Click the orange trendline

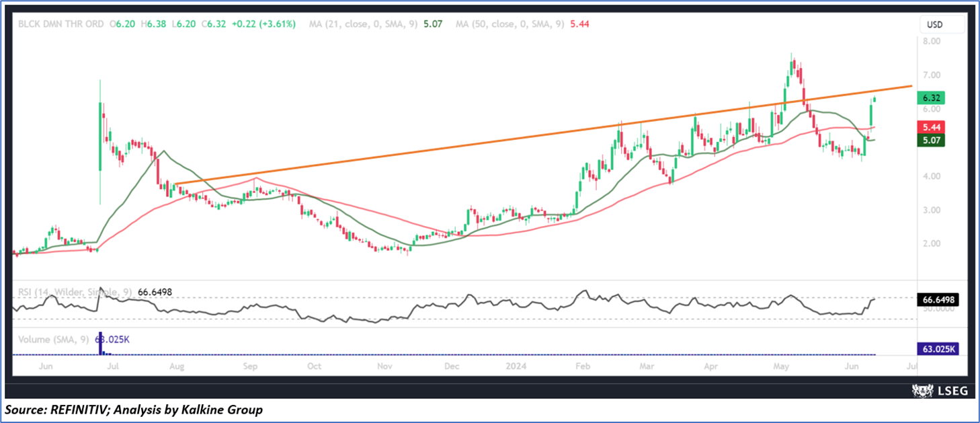pyautogui.click(x=543, y=134)
